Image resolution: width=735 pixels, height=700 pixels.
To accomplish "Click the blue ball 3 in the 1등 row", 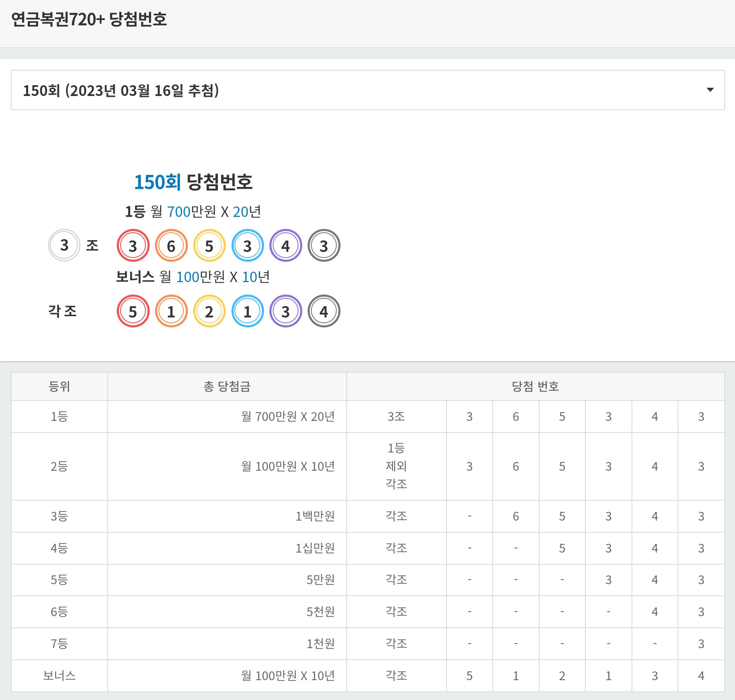I will [x=248, y=246].
